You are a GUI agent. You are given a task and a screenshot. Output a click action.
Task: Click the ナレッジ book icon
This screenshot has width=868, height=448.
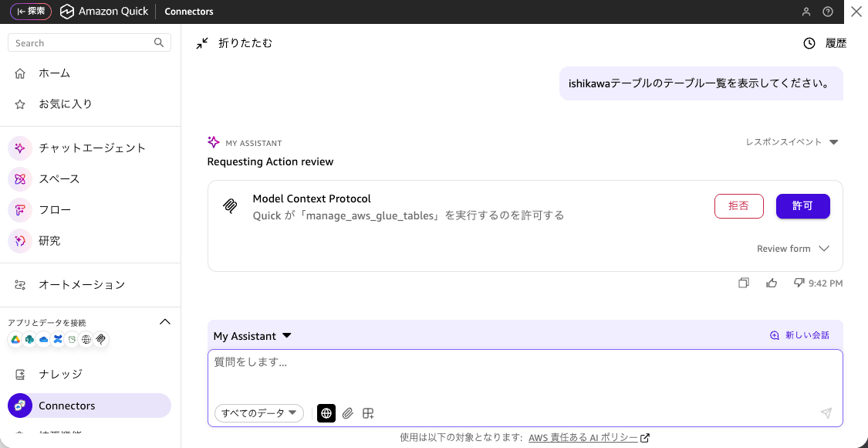(20, 375)
